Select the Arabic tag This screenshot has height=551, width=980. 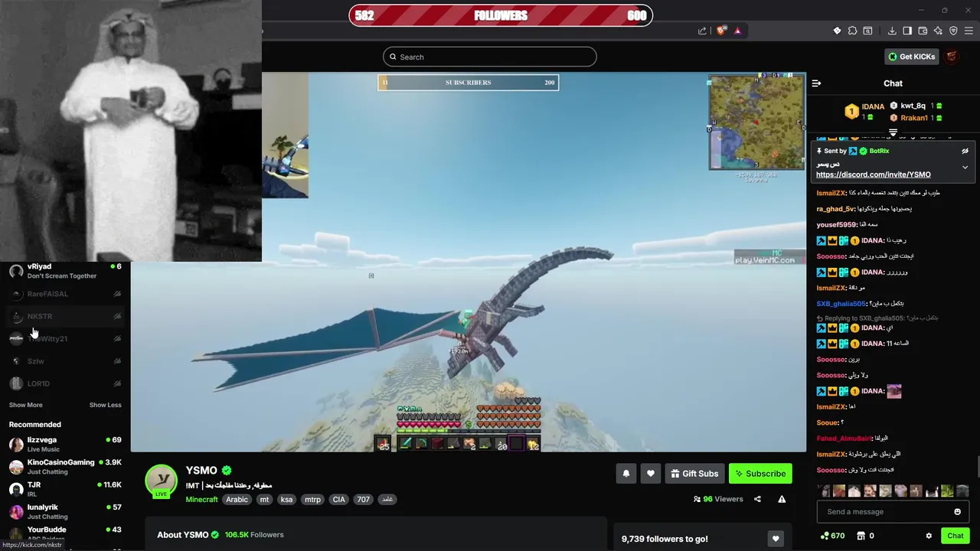(x=237, y=499)
